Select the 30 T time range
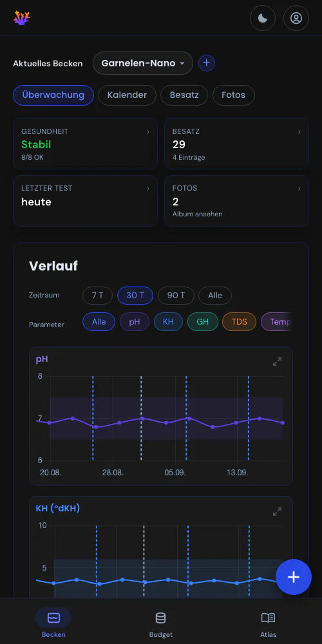 (135, 296)
